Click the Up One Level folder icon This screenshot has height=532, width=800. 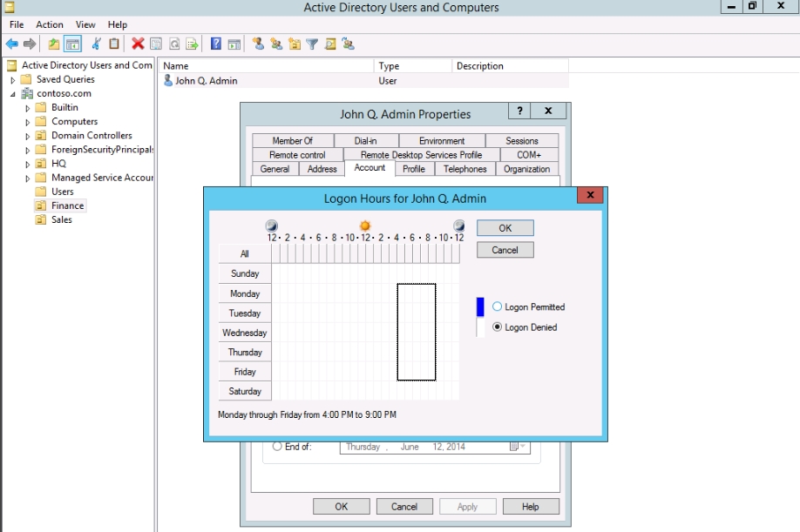(54, 44)
